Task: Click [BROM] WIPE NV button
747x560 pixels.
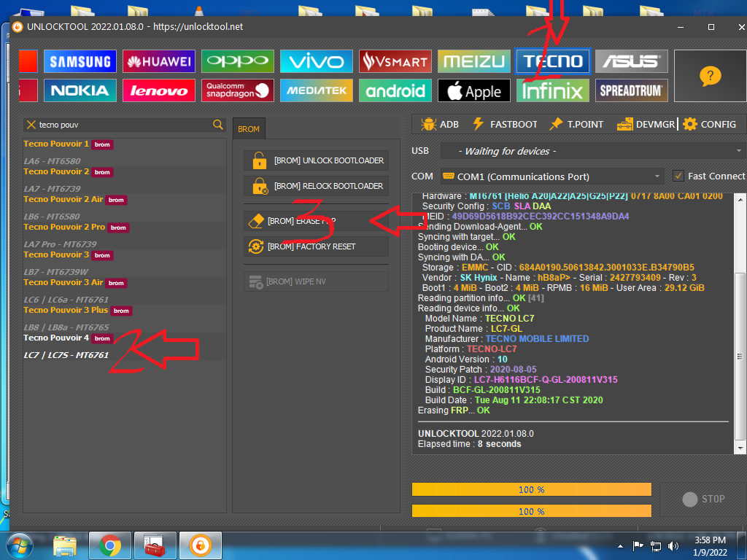Action: point(317,281)
